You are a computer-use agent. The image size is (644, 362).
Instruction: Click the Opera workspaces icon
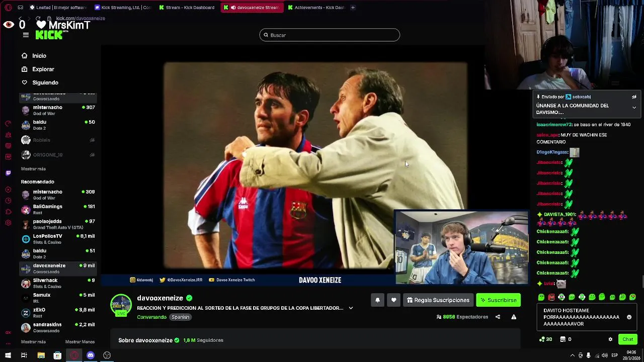20,8
